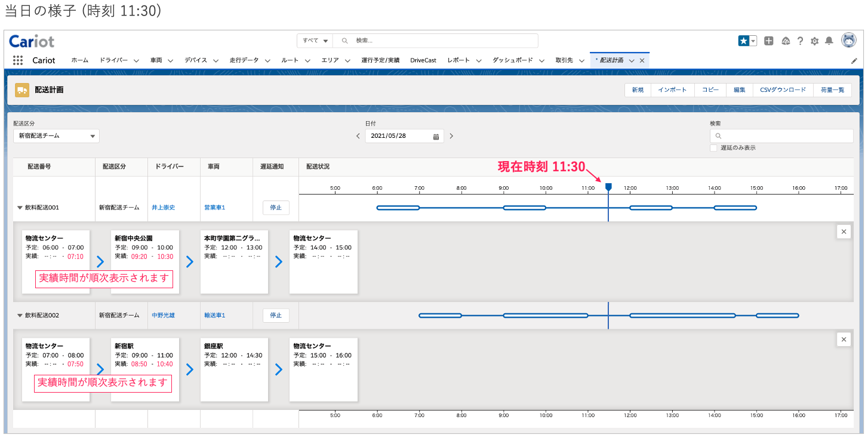
Task: Go to next day arrow
Action: (451, 136)
